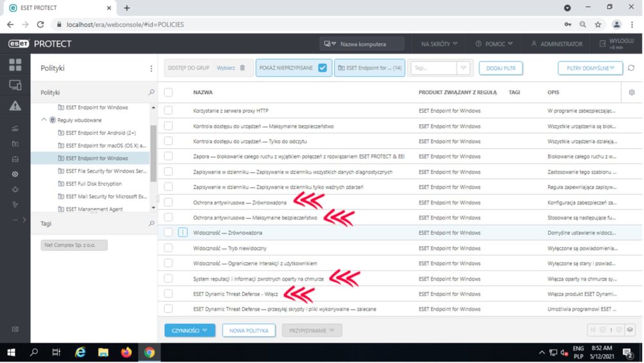Open the Administrator user menu
The height and width of the screenshot is (363, 644).
(x=557, y=44)
